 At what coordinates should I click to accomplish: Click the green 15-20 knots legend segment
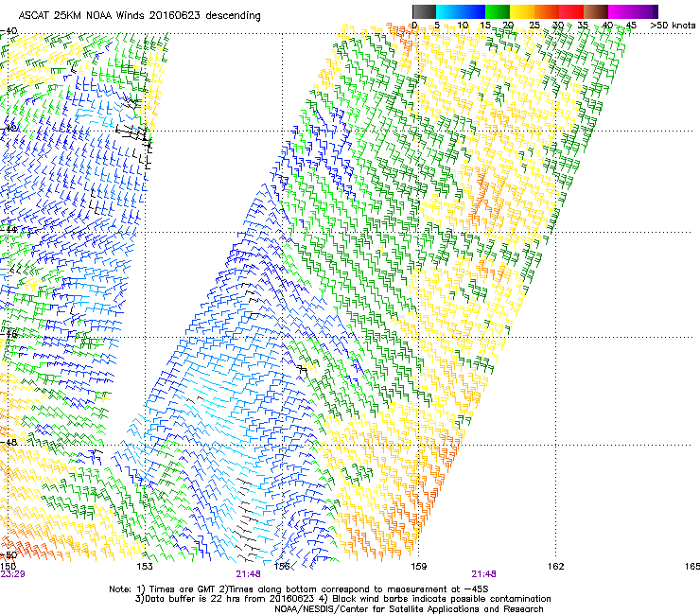pyautogui.click(x=498, y=11)
